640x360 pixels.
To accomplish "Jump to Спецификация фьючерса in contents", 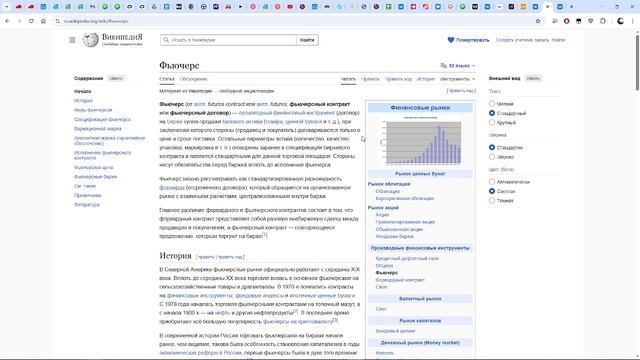I will [x=102, y=119].
